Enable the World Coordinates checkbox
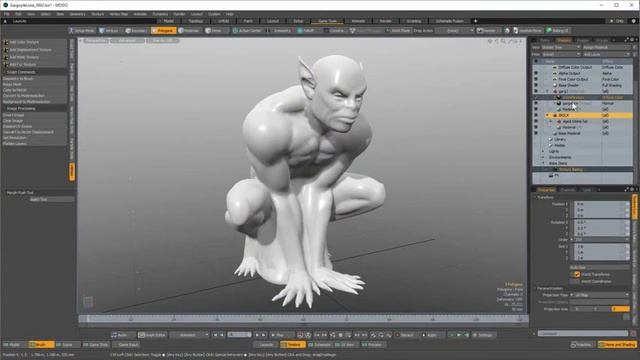This screenshot has width=640, height=360. pyautogui.click(x=575, y=282)
